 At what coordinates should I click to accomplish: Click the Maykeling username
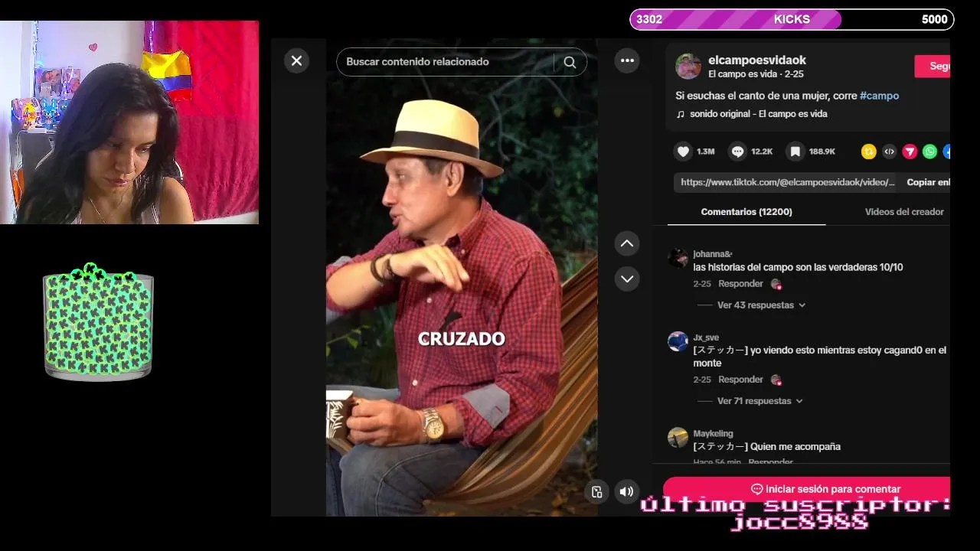click(713, 434)
